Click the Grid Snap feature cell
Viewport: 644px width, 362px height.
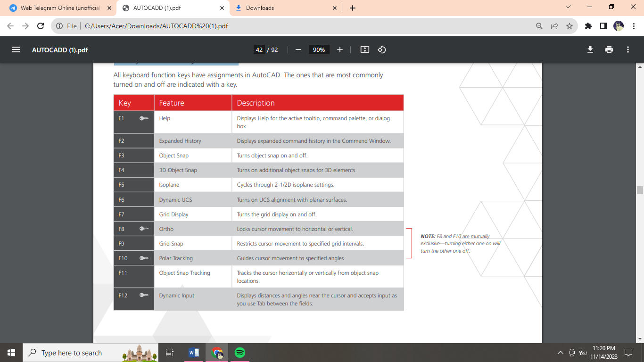click(193, 244)
